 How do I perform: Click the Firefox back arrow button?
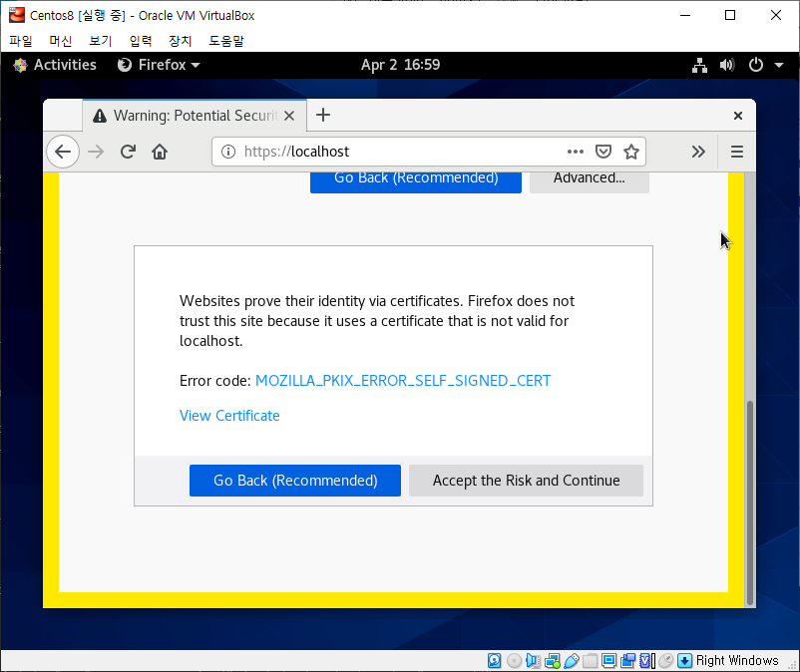pos(63,152)
